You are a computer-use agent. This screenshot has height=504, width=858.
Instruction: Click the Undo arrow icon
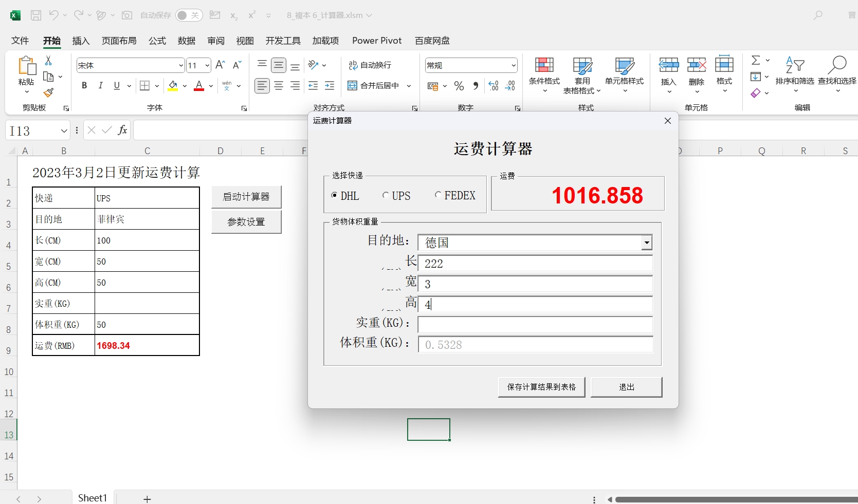point(53,15)
